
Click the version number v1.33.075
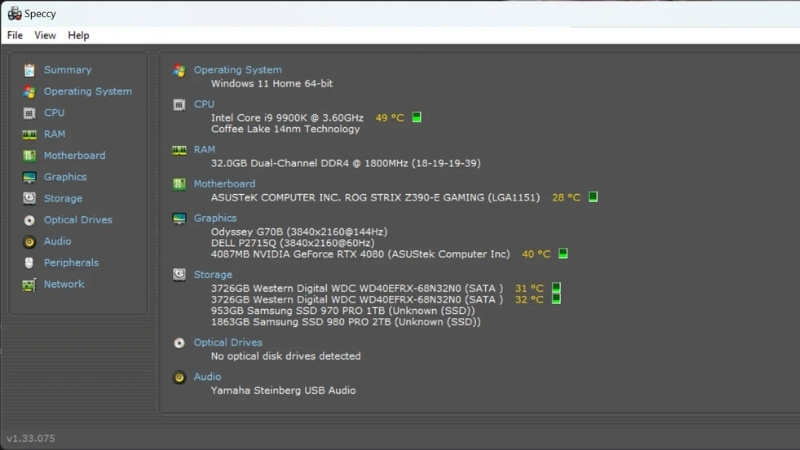[x=31, y=438]
